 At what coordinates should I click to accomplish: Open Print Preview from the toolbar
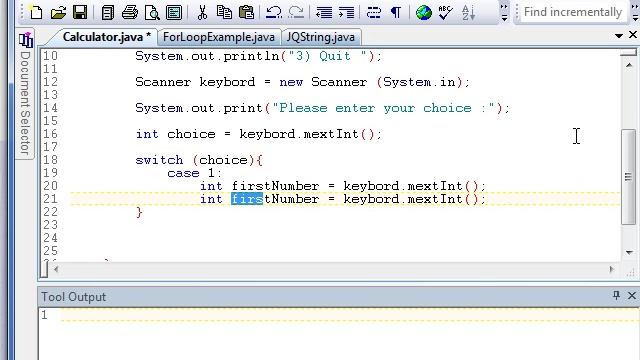152,13
